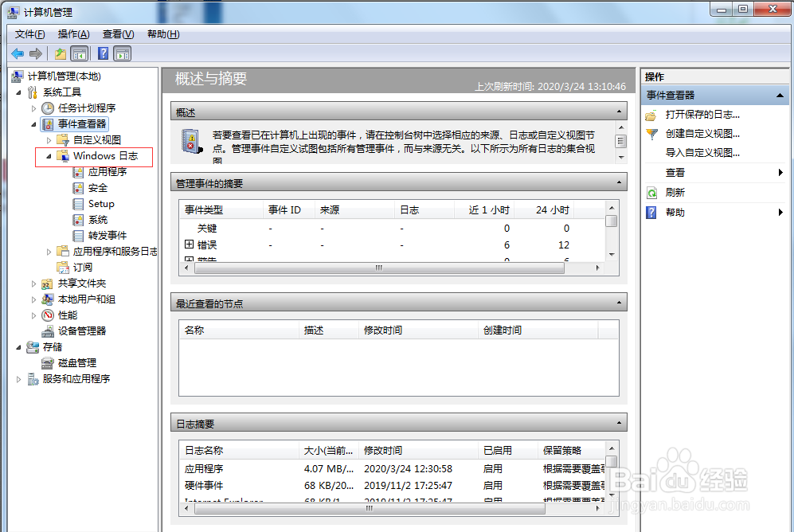The image size is (794, 532).
Task: Collapse the Windows 日志 tree node
Action: click(49, 156)
